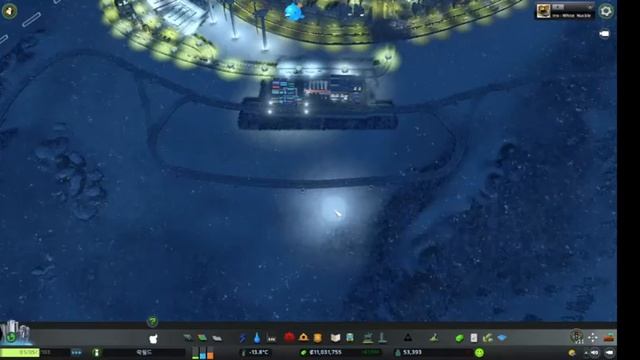Click the -13.8°C temperature readout
Viewport: 640px width, 360px height.
click(x=258, y=352)
